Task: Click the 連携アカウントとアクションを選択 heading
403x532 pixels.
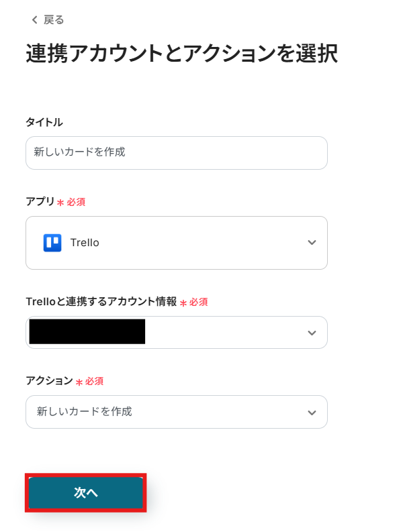Action: click(181, 54)
